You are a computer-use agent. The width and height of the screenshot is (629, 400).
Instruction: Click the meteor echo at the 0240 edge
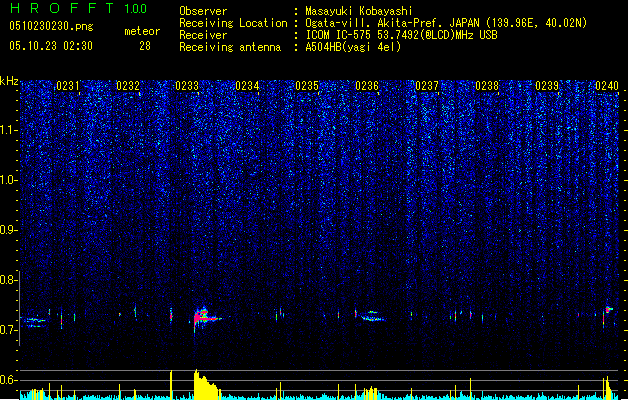[x=608, y=315]
